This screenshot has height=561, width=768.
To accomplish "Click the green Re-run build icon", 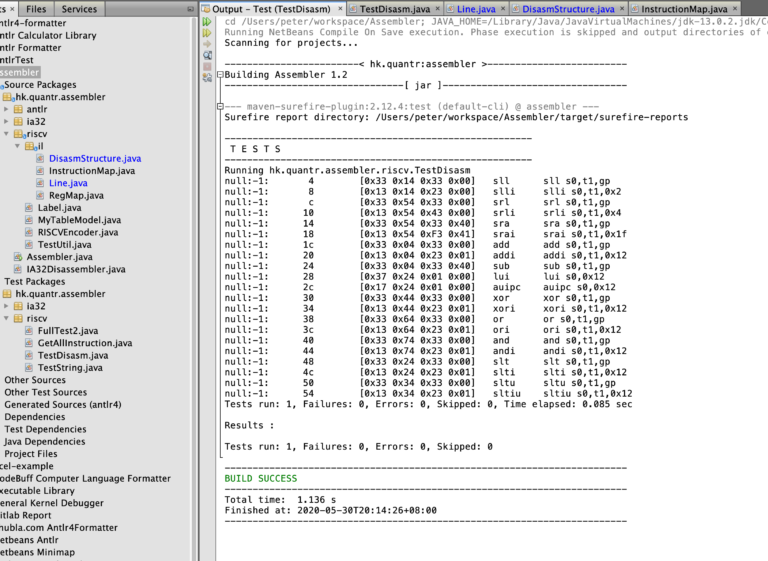I will [207, 22].
